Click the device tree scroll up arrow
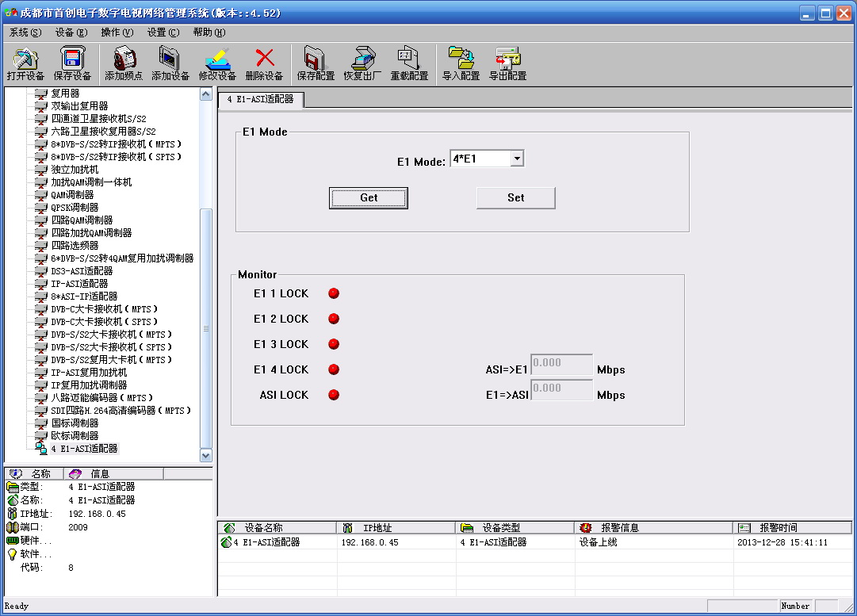This screenshot has height=616, width=857. click(205, 94)
